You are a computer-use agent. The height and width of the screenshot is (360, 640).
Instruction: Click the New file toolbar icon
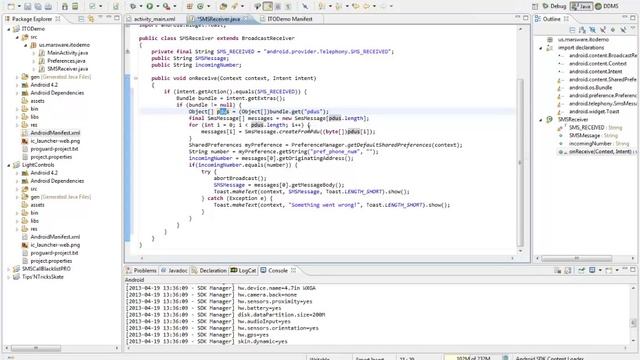coord(11,7)
